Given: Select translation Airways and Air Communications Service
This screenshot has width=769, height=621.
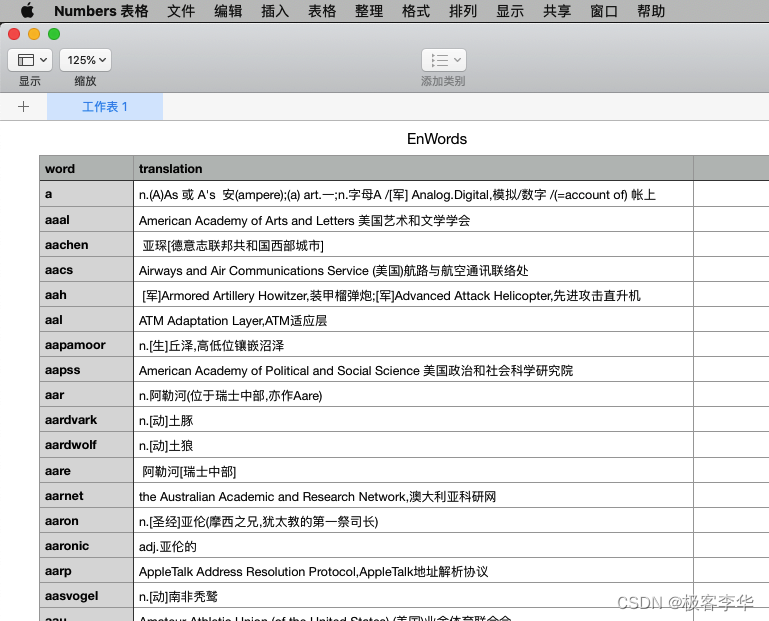Looking at the screenshot, I should (413, 269).
